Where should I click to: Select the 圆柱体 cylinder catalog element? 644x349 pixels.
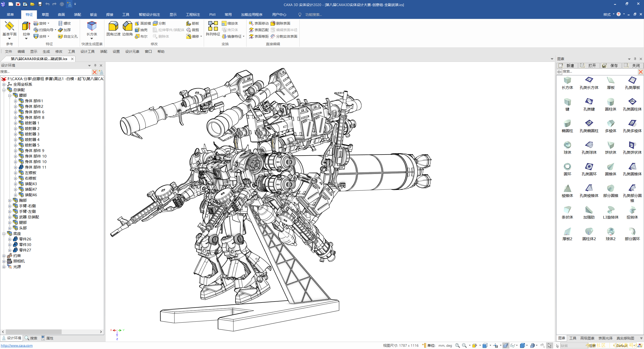pyautogui.click(x=611, y=105)
